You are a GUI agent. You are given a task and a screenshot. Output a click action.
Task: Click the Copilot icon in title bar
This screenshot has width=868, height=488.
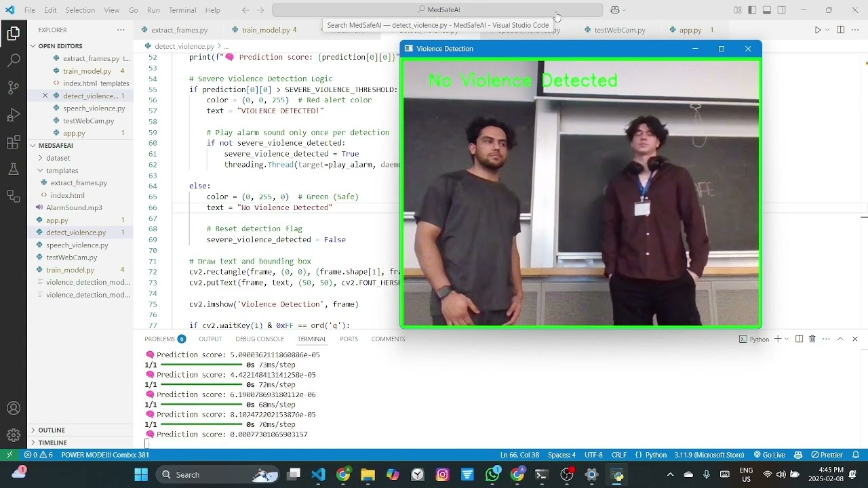pyautogui.click(x=615, y=10)
